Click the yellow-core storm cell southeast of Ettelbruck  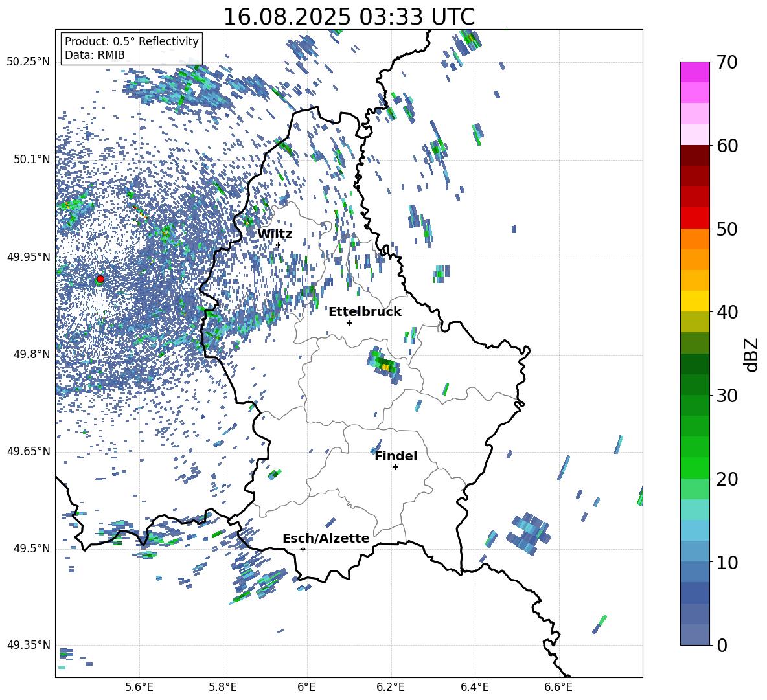[x=385, y=366]
